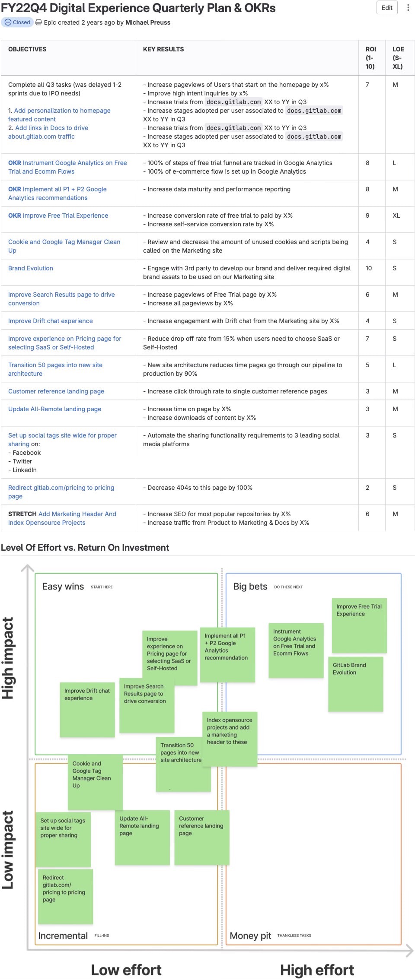415x980 pixels.
Task: Open Set up social tags link
Action: click(62, 435)
